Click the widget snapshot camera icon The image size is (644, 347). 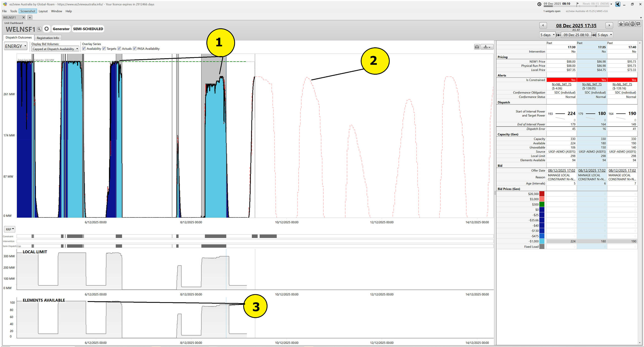pyautogui.click(x=627, y=24)
